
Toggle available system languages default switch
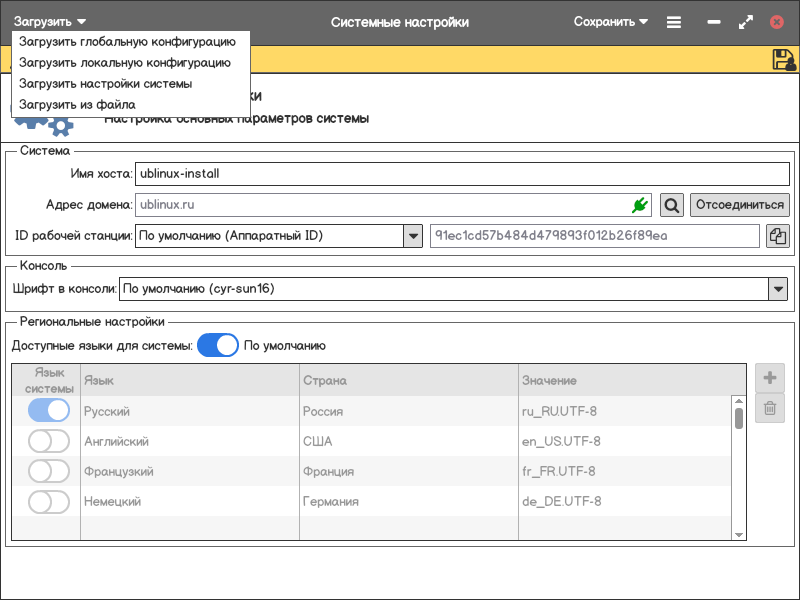coord(217,346)
